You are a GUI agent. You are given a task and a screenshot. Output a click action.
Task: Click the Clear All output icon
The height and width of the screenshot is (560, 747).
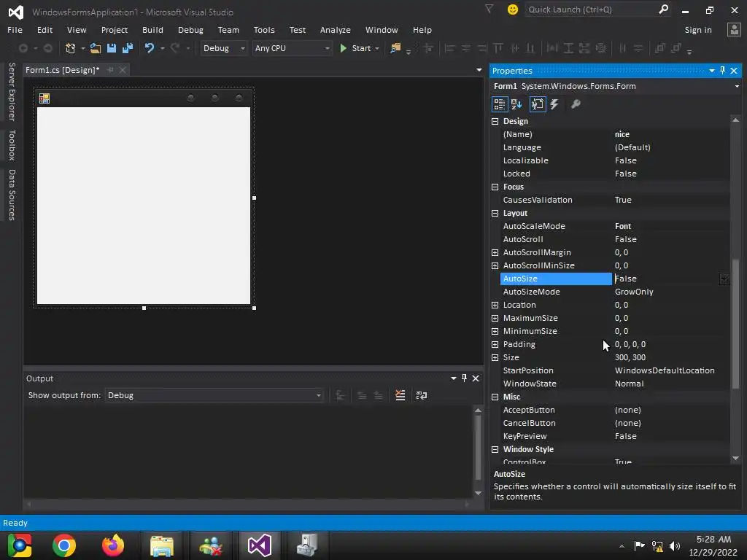click(400, 395)
